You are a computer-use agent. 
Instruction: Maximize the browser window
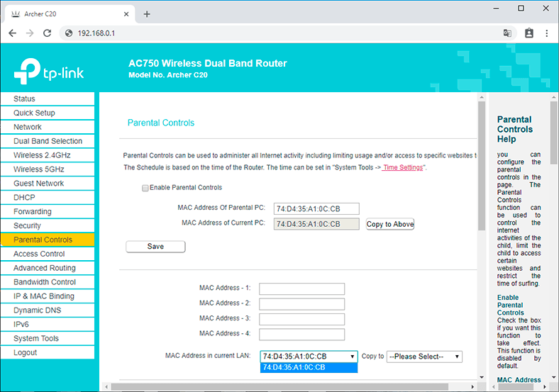[x=521, y=9]
